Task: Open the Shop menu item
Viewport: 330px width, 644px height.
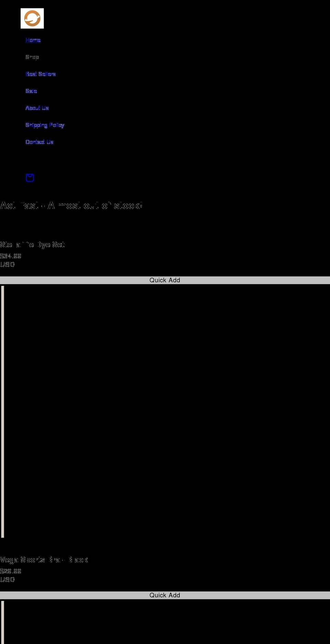Action: point(32,57)
